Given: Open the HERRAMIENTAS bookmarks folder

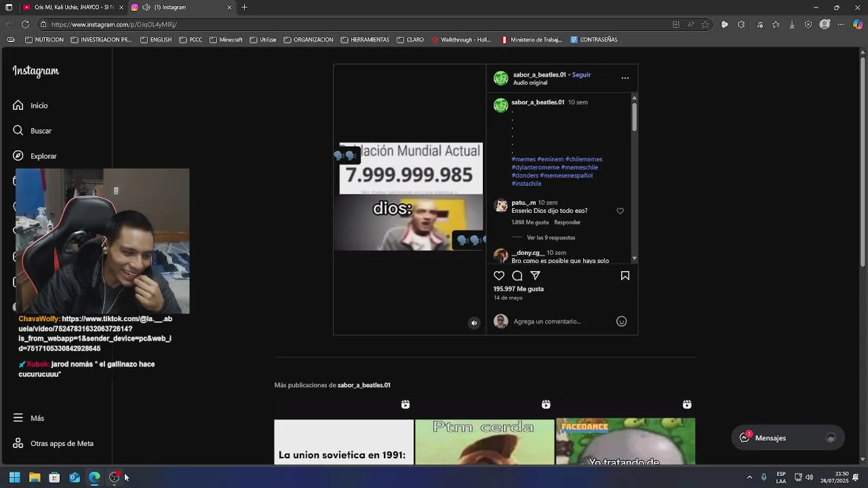Looking at the screenshot, I should [365, 40].
